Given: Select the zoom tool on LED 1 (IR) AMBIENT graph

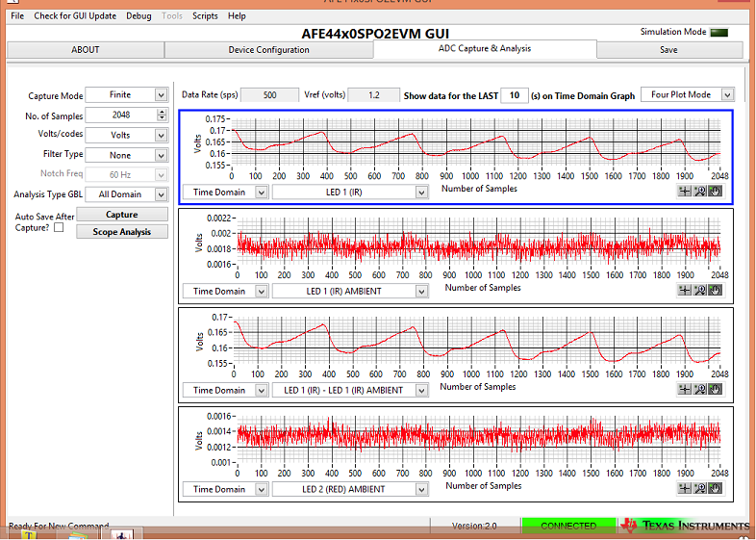Looking at the screenshot, I should (699, 290).
